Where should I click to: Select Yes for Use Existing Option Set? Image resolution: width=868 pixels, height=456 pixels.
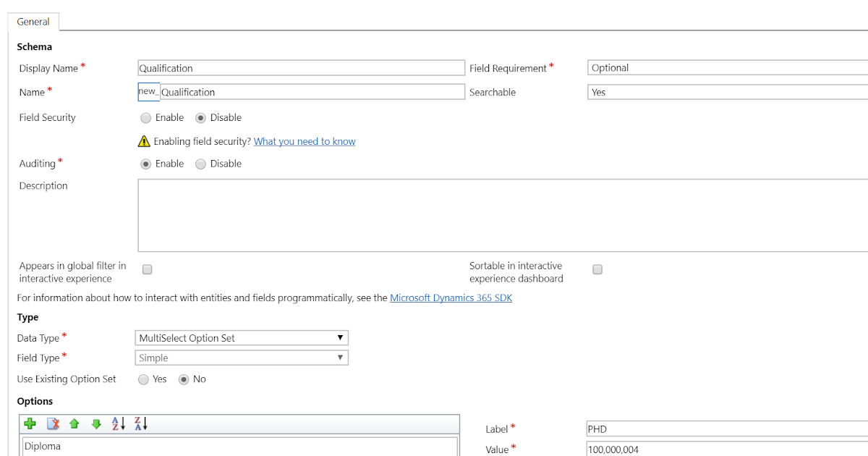pos(143,379)
